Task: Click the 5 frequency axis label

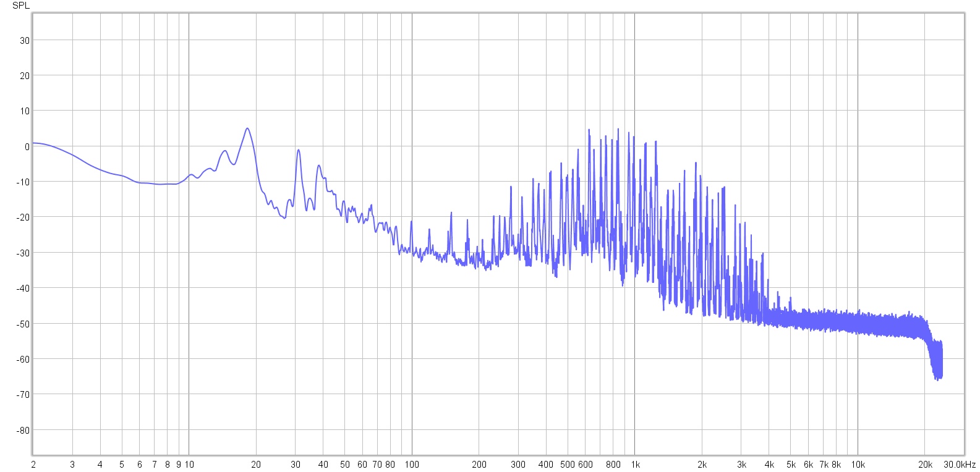Action: point(122,465)
